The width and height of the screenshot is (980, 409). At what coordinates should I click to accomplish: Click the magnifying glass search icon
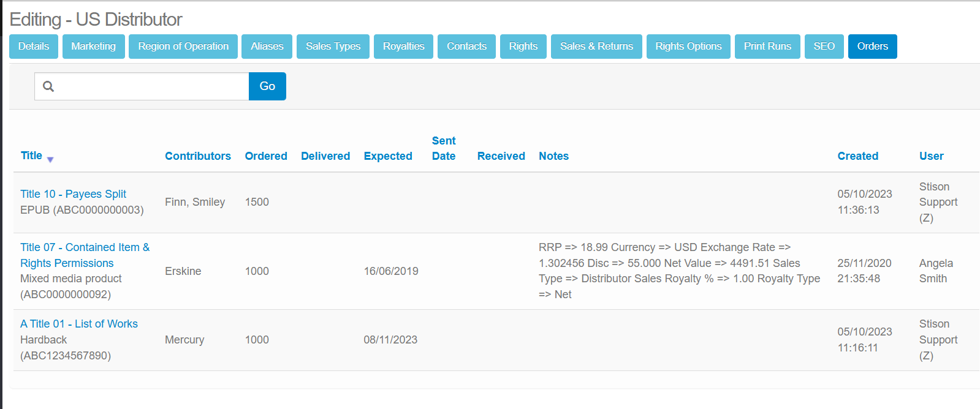[x=48, y=86]
